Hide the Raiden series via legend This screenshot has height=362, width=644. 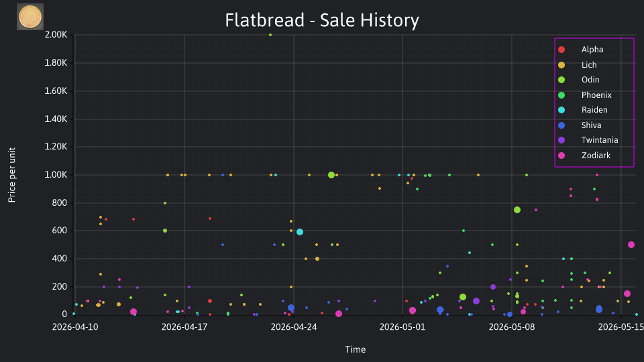(x=583, y=110)
